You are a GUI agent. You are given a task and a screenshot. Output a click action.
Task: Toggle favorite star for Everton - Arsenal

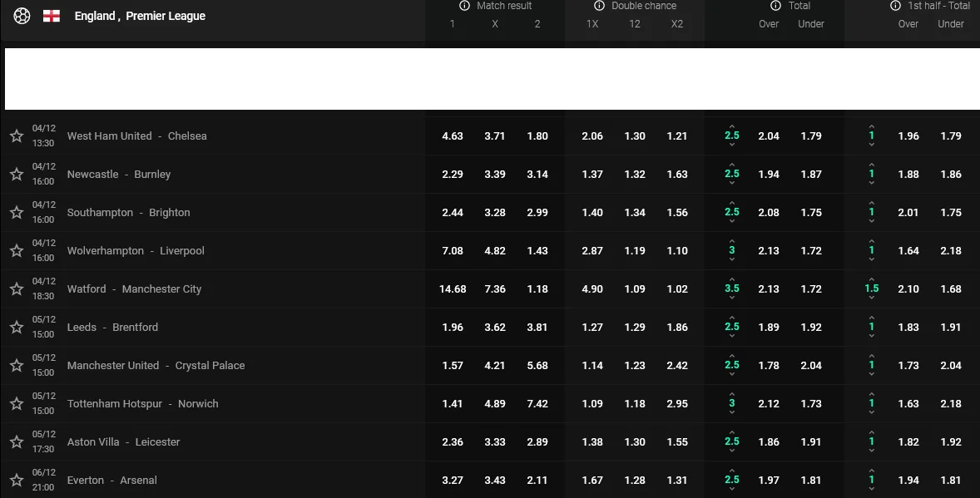click(x=16, y=481)
